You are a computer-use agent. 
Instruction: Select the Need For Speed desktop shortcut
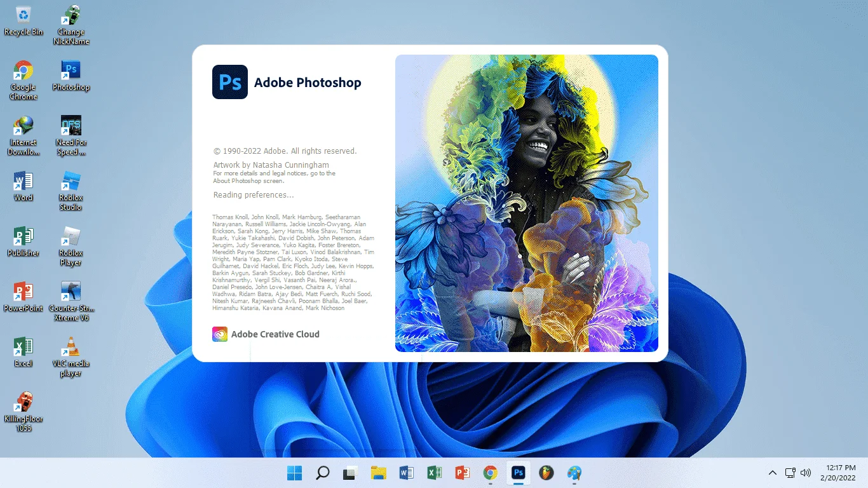pos(71,136)
